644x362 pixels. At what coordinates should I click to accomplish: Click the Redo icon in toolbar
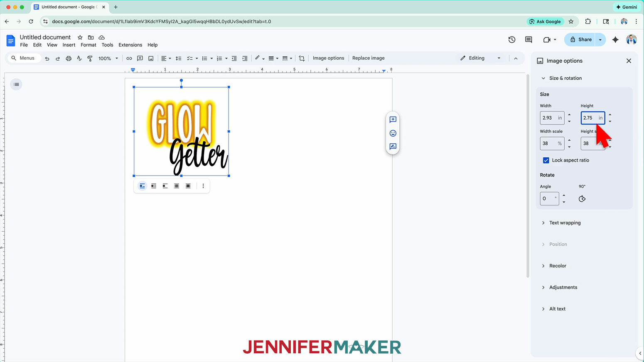[x=58, y=59]
